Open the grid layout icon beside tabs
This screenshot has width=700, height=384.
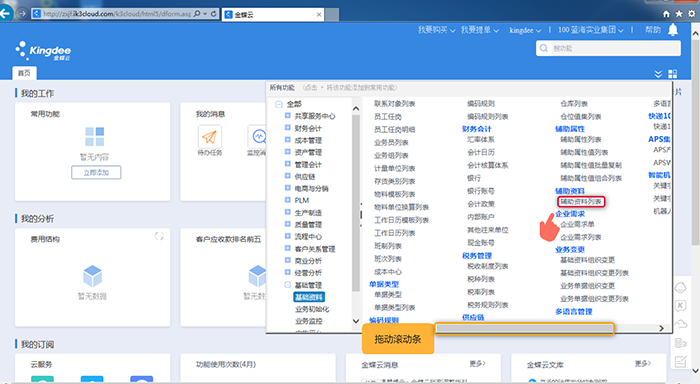tap(672, 74)
